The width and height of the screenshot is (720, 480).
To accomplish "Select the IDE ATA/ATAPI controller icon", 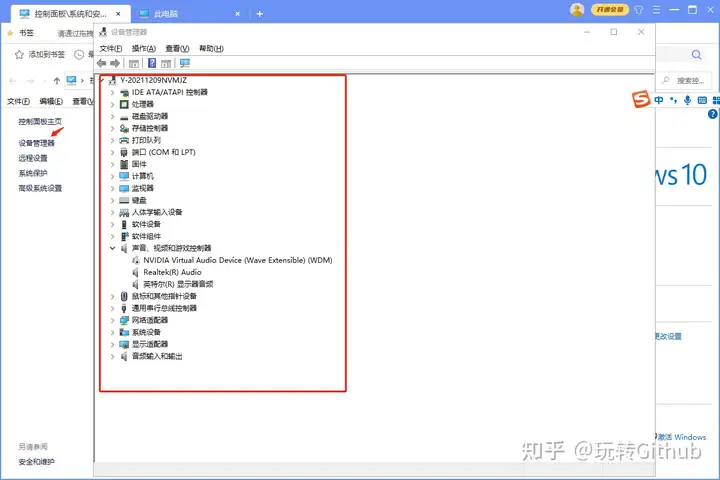I will point(124,92).
